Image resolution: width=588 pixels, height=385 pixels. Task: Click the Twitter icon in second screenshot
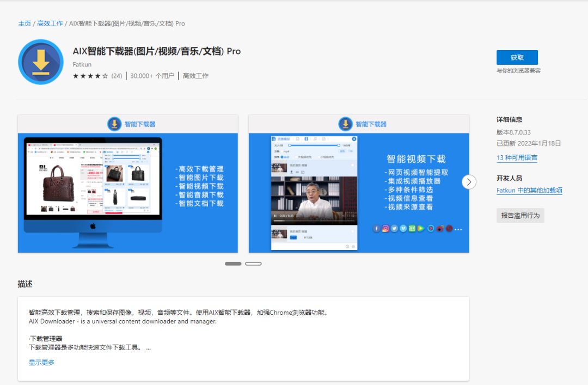tap(394, 229)
